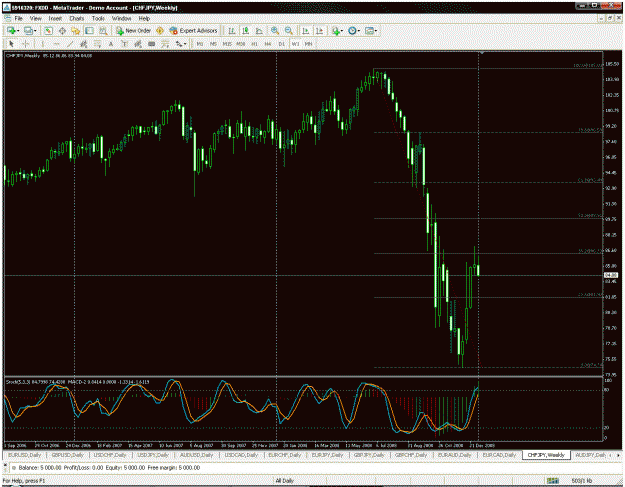Open the Window menu
This screenshot has height=487, width=625.
121,18
